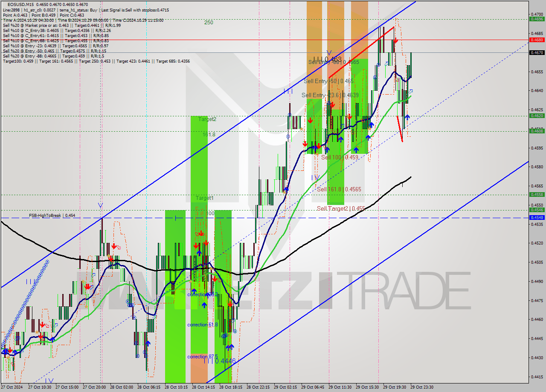This screenshot has height=392, width=546.
Task: Select the 'Sell Entry -50 | 0.465' label
Action: (328, 81)
